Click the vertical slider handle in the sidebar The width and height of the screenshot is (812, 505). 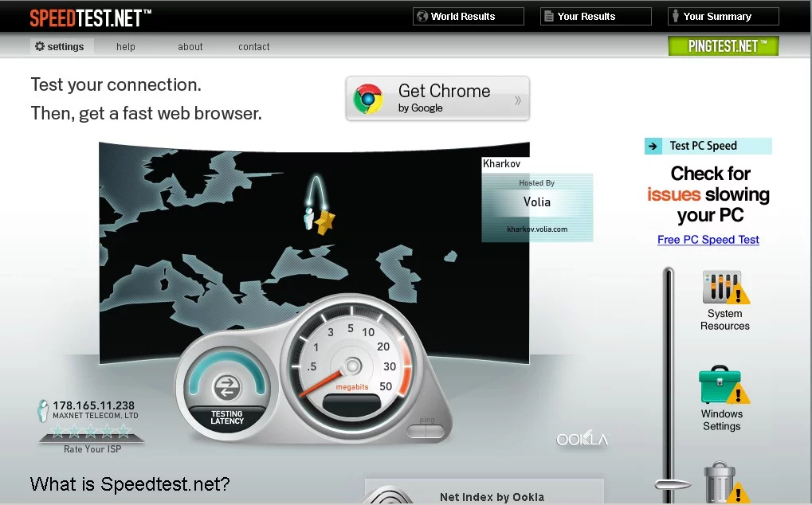(x=673, y=485)
